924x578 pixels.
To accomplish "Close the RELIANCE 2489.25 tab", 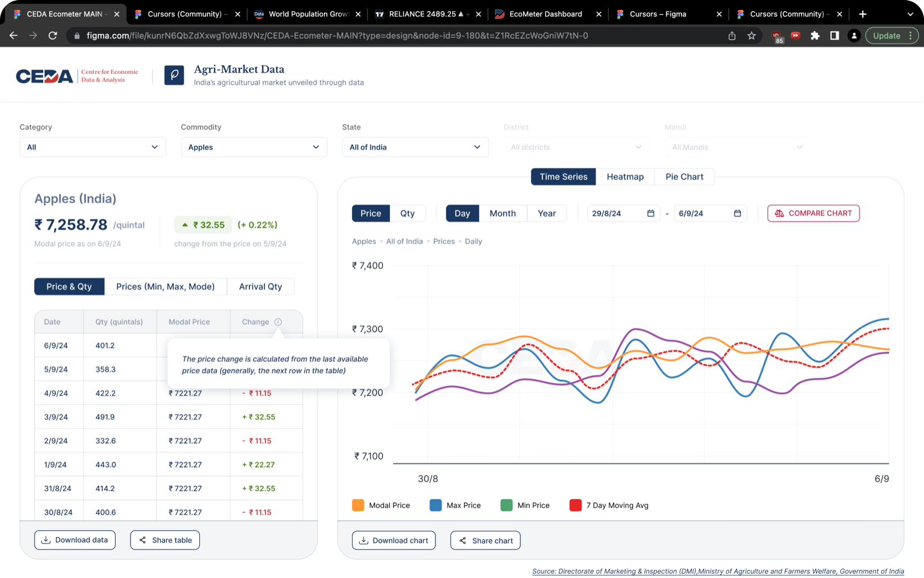I will [x=478, y=14].
